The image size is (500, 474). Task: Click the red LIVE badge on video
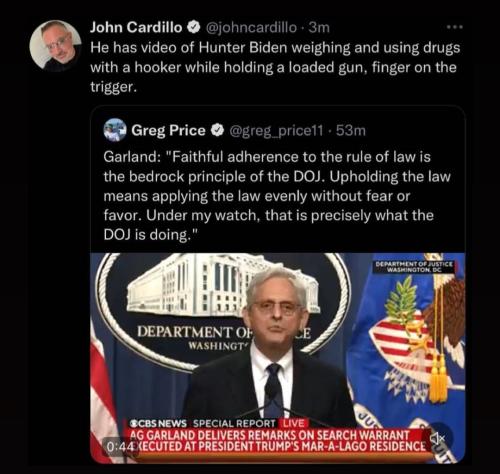click(x=294, y=423)
